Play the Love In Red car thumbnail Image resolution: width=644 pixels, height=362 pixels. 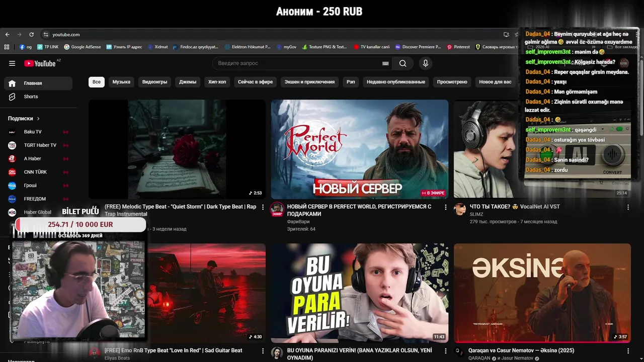pos(205,293)
